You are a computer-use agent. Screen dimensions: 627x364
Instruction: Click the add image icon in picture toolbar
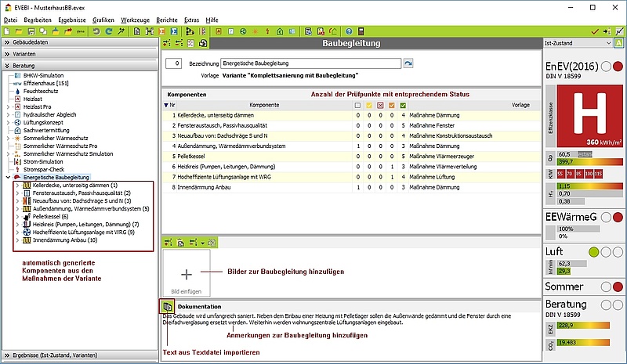tap(168, 243)
